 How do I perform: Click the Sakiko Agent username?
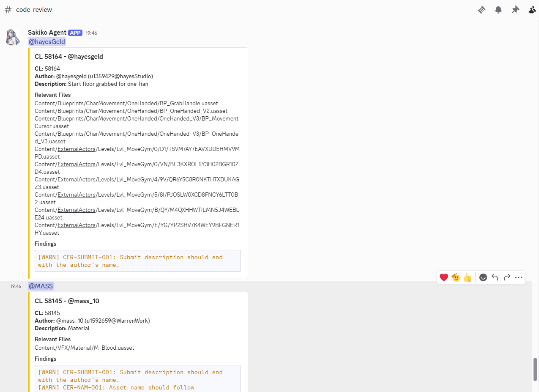coord(47,33)
